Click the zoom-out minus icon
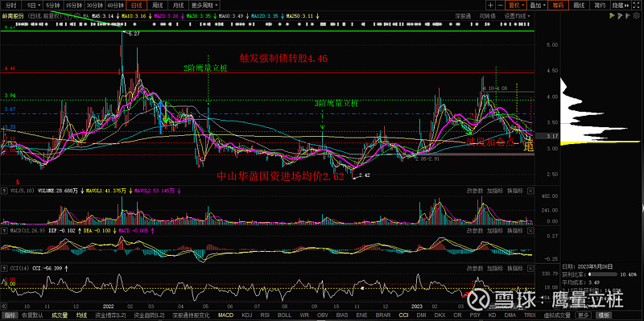 click(x=500, y=6)
